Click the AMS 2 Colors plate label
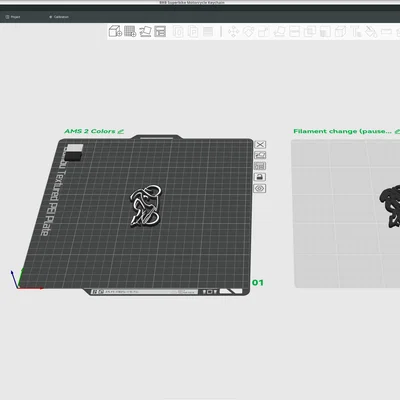This screenshot has height=400, width=400. pyautogui.click(x=90, y=131)
